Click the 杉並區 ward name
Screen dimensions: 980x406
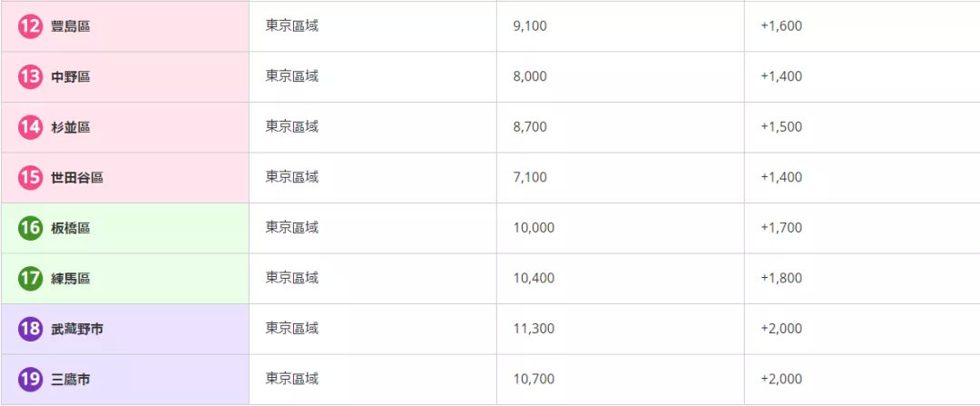click(70, 127)
